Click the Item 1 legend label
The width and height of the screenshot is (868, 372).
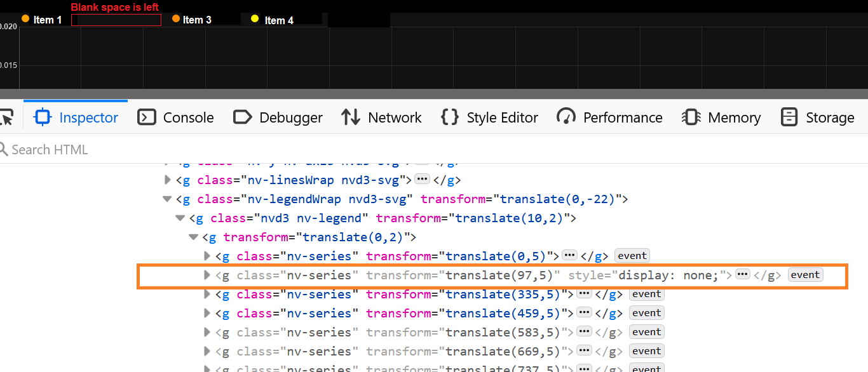pos(48,20)
